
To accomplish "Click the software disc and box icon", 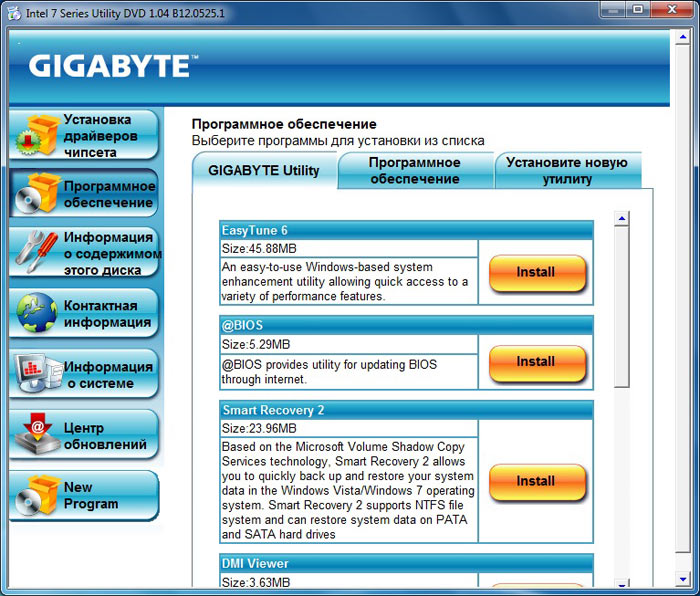I will 38,194.
